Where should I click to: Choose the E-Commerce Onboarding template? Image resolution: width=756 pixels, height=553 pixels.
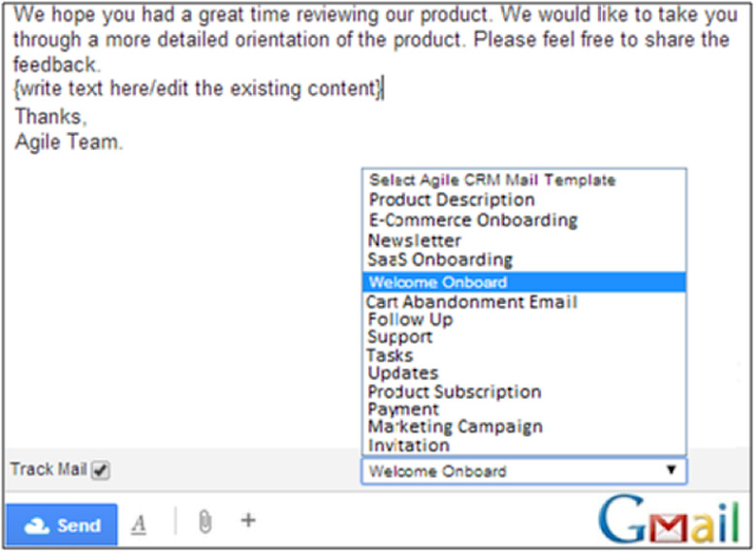[472, 220]
